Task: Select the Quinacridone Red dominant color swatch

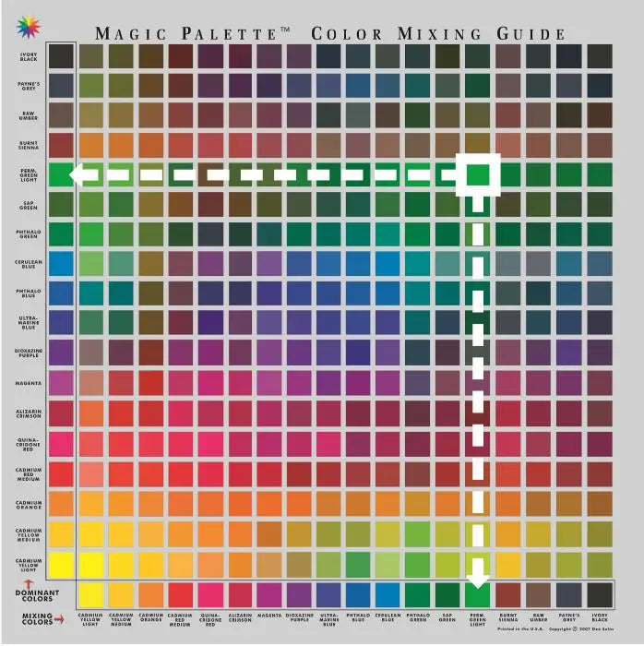Action: (61, 444)
